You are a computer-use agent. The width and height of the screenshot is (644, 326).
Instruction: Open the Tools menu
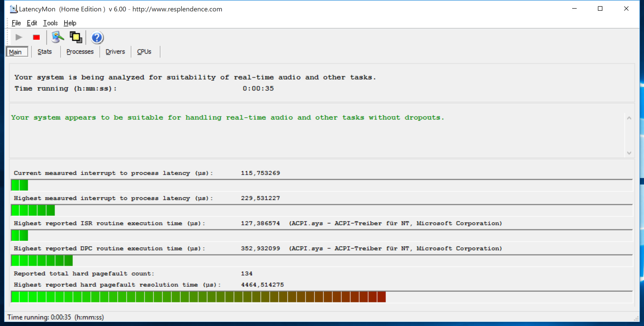click(x=50, y=23)
